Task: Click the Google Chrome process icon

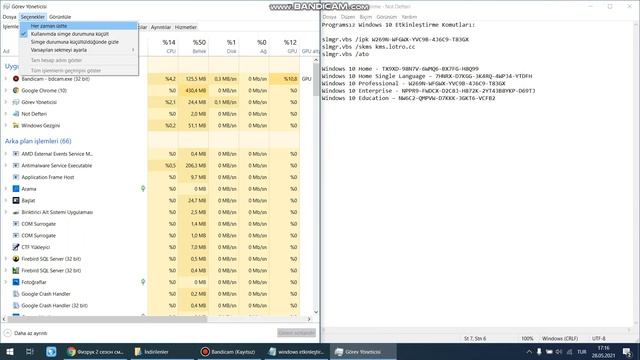Action: pos(16,90)
